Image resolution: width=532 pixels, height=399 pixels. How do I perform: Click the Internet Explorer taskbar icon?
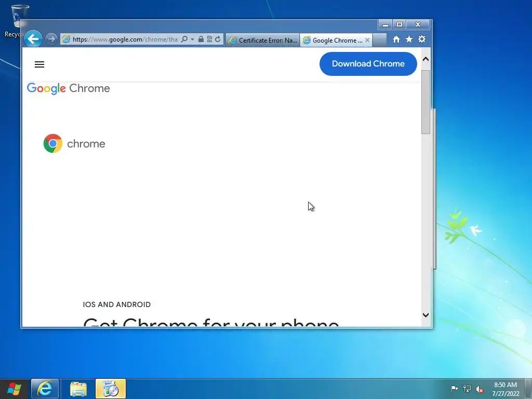45,389
